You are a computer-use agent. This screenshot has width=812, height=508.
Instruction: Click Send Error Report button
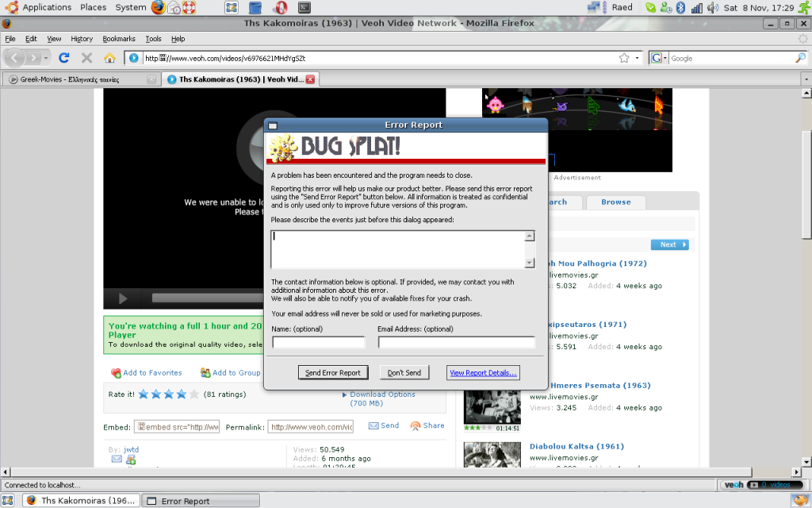[333, 373]
